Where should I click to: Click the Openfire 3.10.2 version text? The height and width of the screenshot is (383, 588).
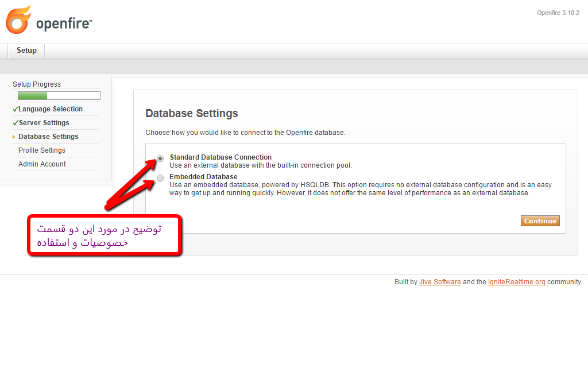click(558, 13)
